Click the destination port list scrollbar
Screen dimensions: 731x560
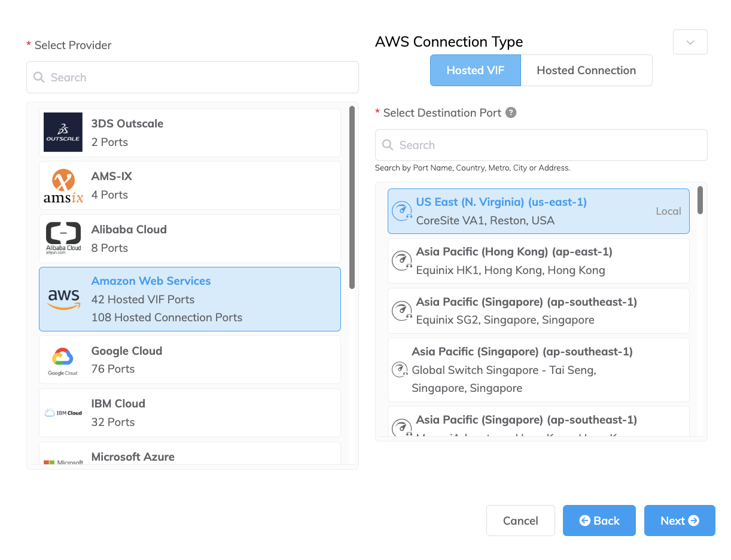pyautogui.click(x=700, y=200)
